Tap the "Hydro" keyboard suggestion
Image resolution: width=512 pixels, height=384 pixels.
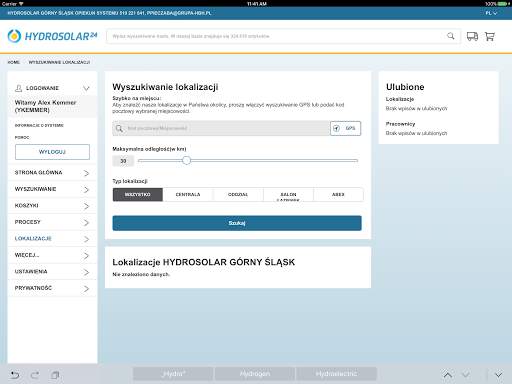pyautogui.click(x=173, y=374)
